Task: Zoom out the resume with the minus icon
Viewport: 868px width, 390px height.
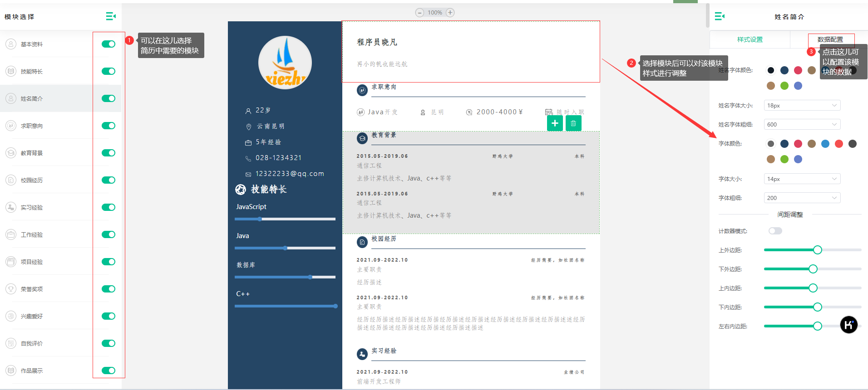Action: [419, 13]
